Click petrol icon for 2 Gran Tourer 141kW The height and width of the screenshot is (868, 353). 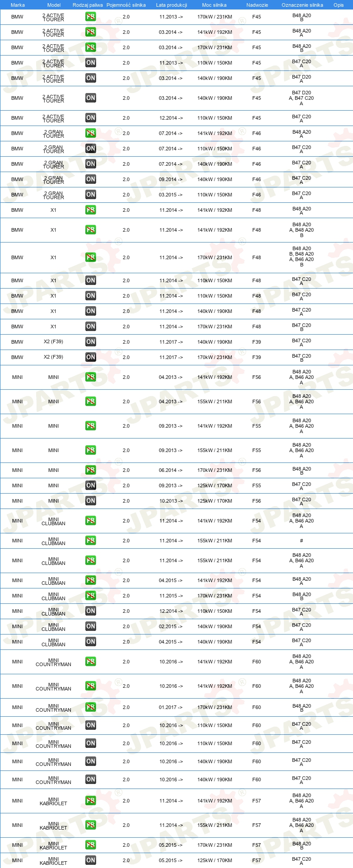(x=91, y=133)
